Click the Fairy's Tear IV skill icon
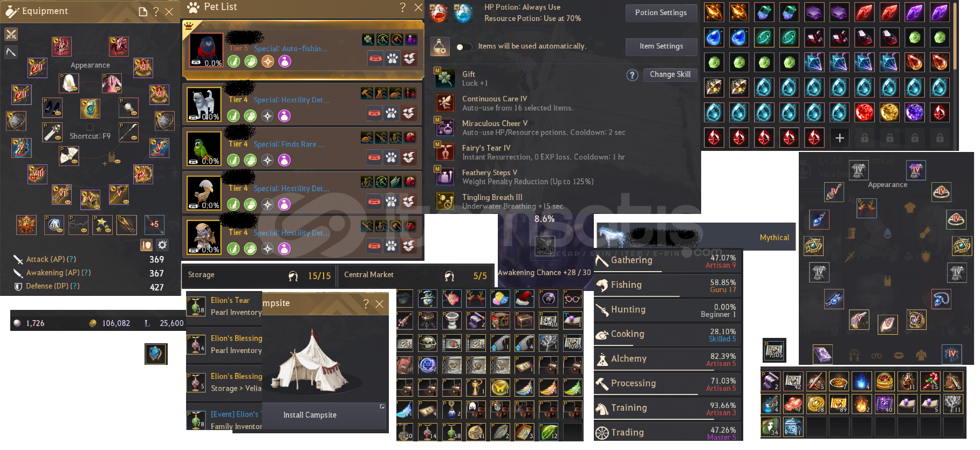The height and width of the screenshot is (450, 980). [445, 152]
